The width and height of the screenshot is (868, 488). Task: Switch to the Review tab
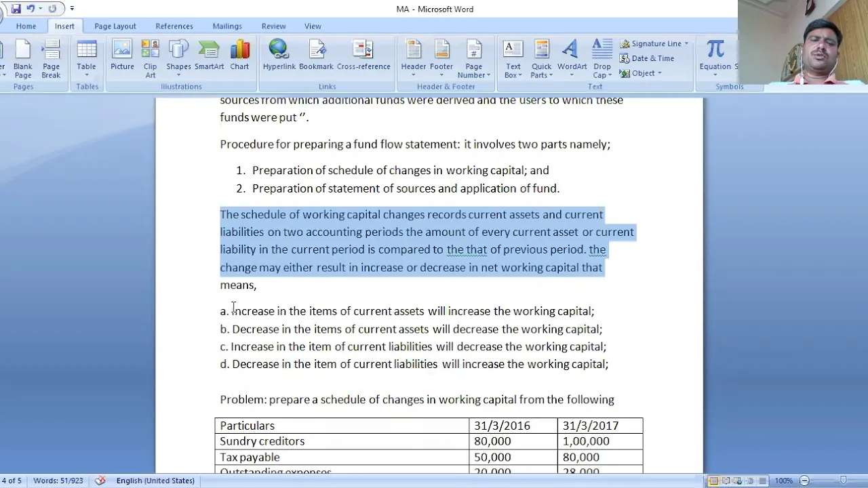pyautogui.click(x=273, y=26)
